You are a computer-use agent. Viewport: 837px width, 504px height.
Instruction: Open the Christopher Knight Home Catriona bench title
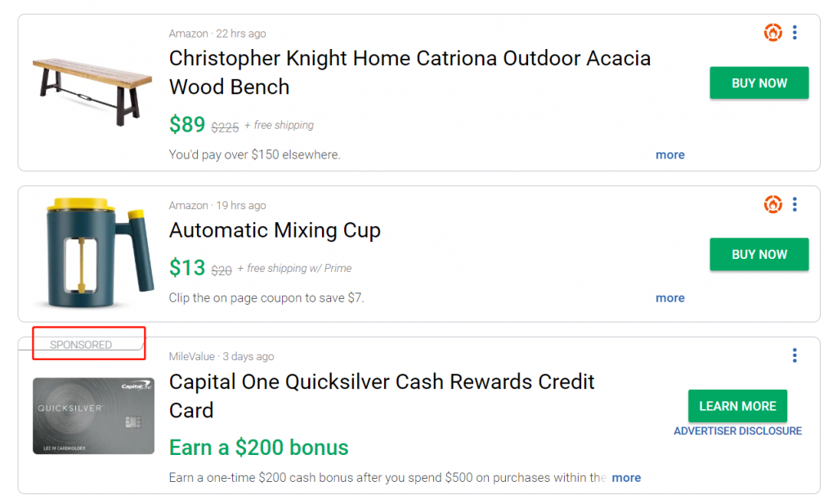point(410,73)
